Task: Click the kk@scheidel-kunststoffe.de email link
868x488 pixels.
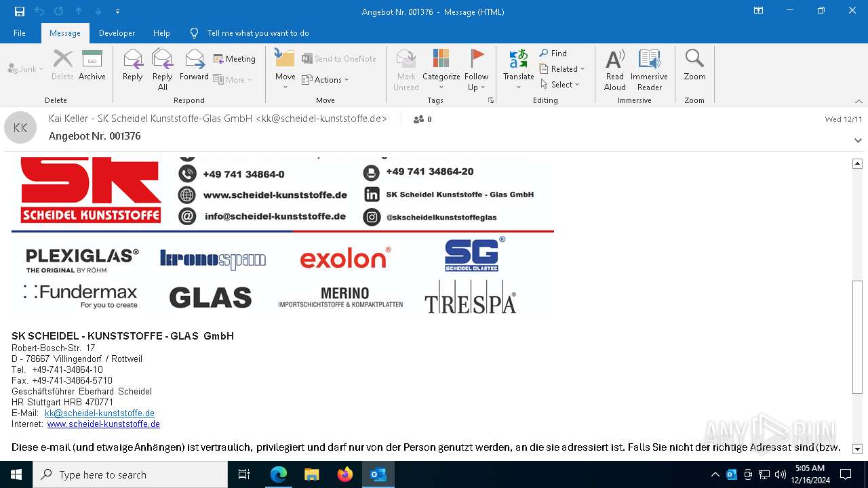Action: point(100,413)
